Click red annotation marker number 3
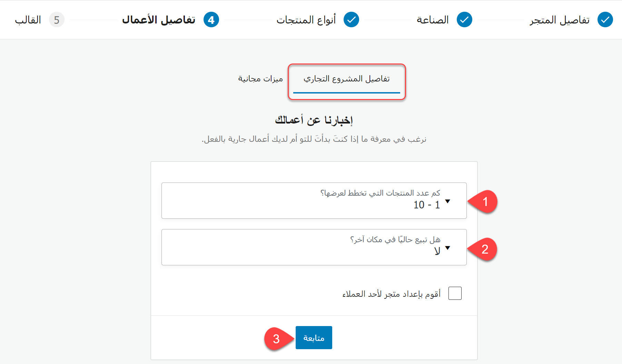The height and width of the screenshot is (364, 622). (276, 338)
